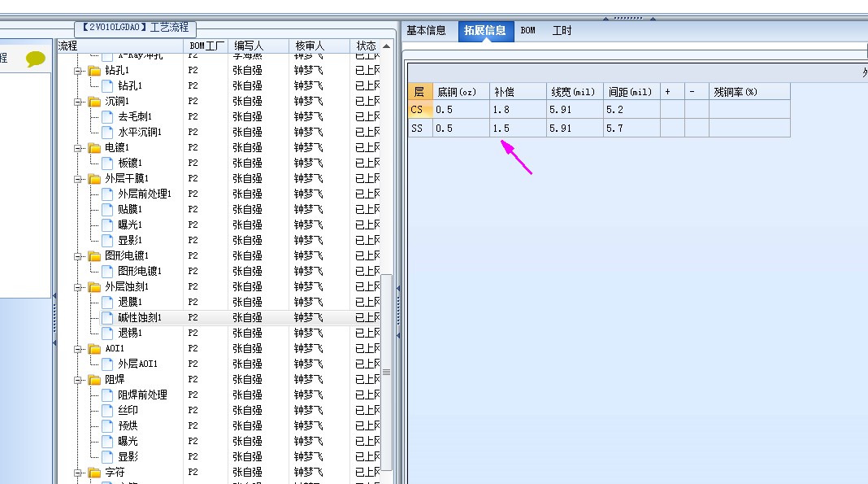
Task: Click the 外层AOI1 document icon
Action: (x=107, y=364)
